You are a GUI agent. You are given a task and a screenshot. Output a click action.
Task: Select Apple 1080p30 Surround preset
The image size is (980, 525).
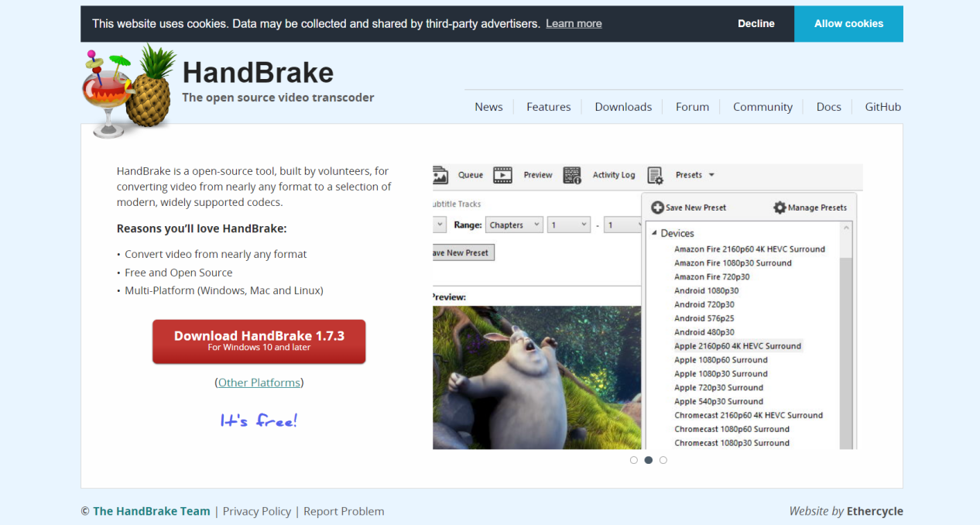click(x=721, y=374)
